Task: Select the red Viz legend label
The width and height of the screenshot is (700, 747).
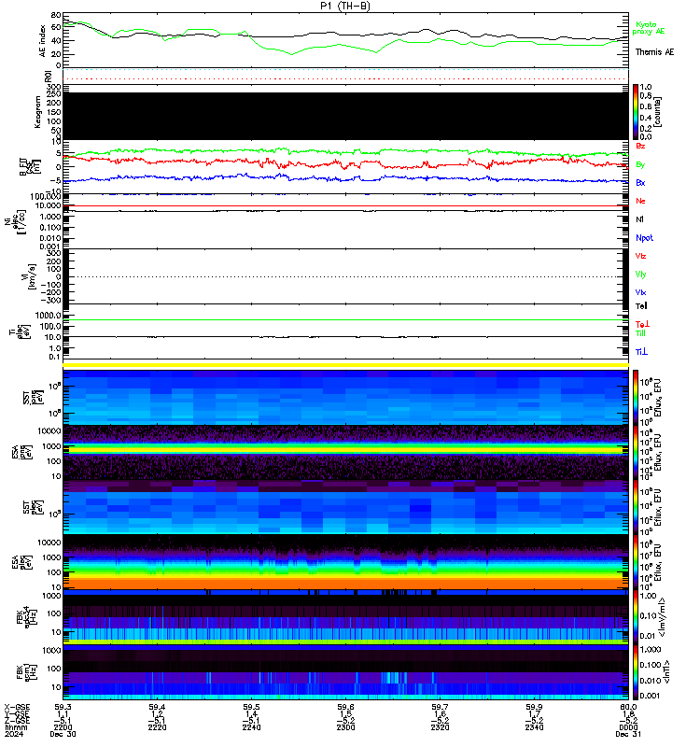Action: click(x=640, y=256)
